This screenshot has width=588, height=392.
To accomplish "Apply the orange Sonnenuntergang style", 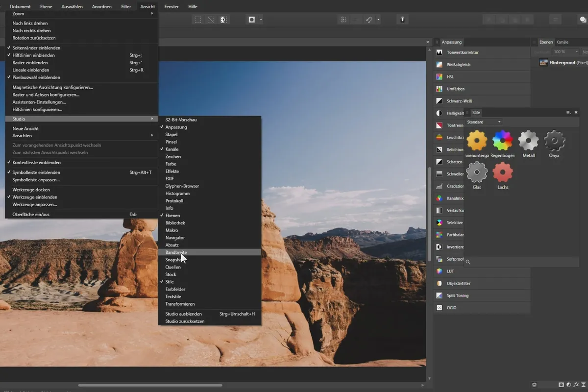I will (477, 141).
